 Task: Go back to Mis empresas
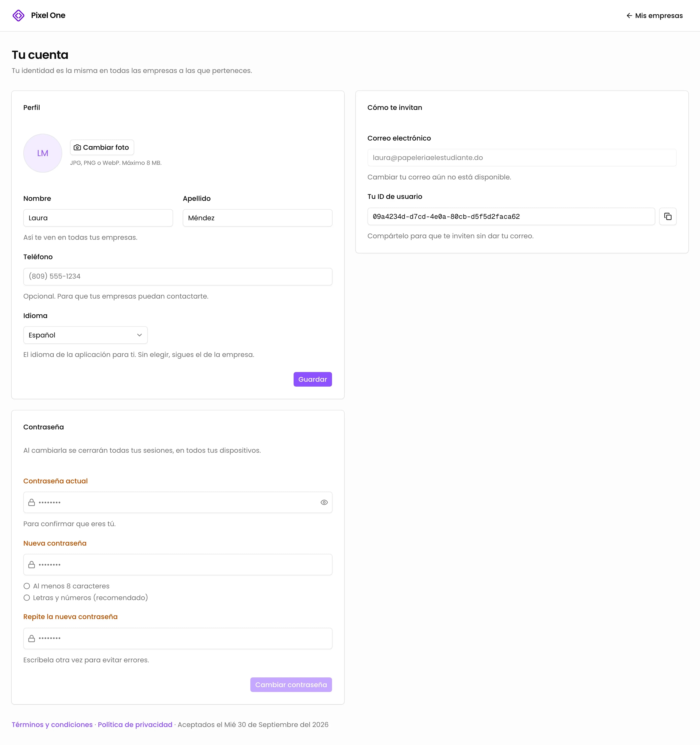coord(654,15)
